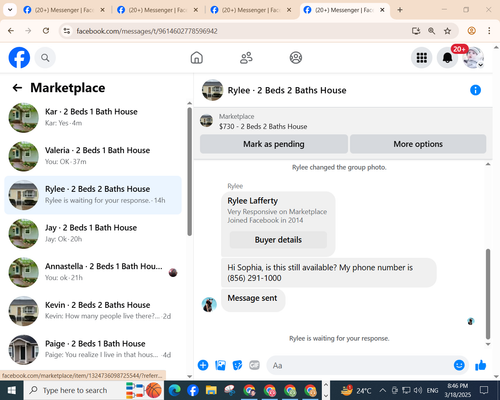500x400 pixels.
Task: Open volume control in system tray
Action: coord(418,390)
